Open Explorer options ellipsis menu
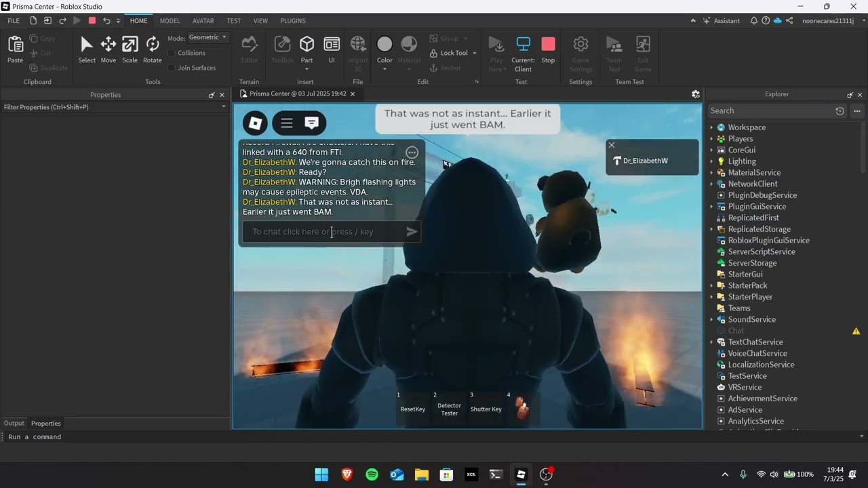This screenshot has width=868, height=488. [x=857, y=110]
